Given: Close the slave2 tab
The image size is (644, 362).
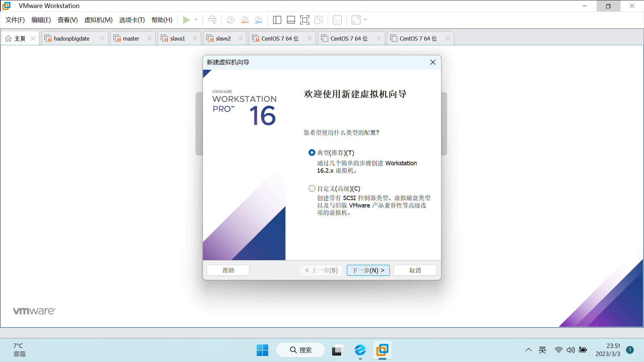Looking at the screenshot, I should 240,39.
